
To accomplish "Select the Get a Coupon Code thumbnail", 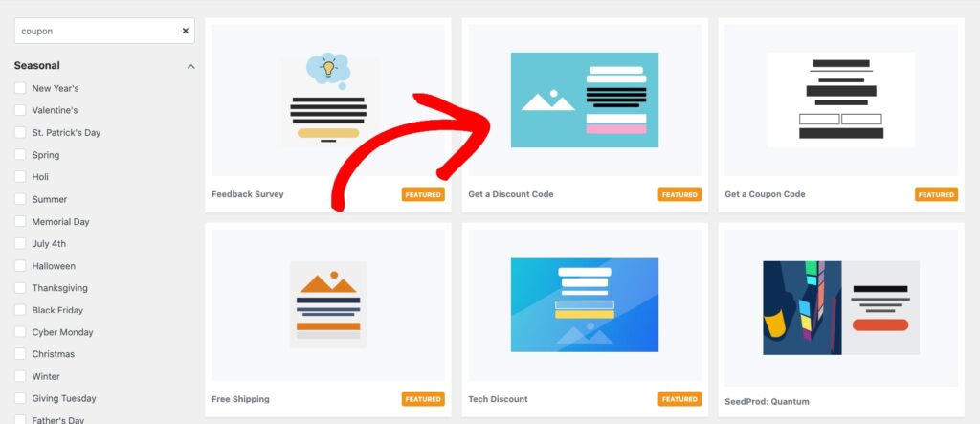I will pos(840,100).
